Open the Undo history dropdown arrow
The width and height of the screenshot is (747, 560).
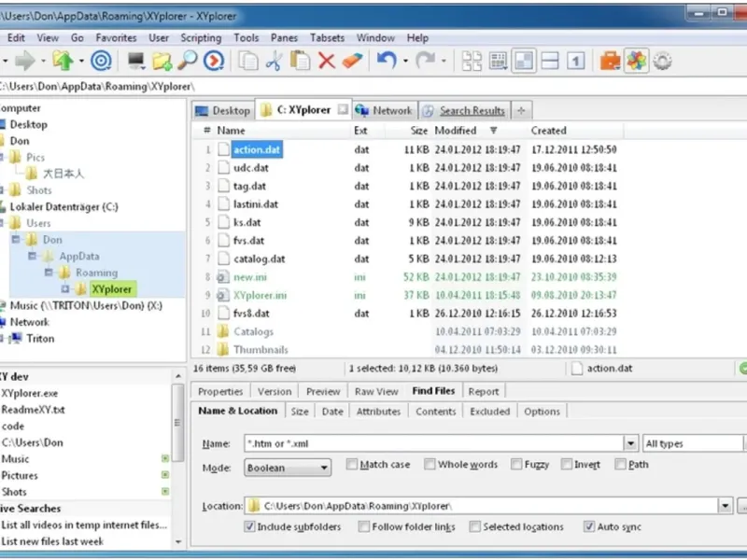405,61
